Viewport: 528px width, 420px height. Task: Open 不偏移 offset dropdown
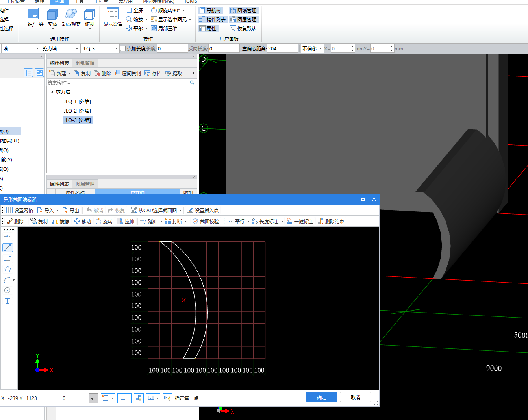(x=321, y=48)
